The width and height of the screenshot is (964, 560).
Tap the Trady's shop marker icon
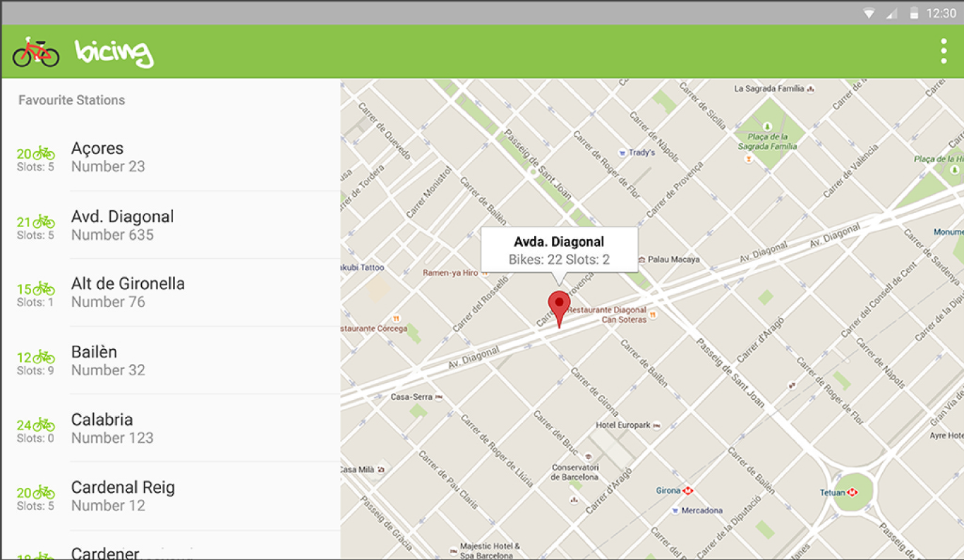[x=622, y=152]
